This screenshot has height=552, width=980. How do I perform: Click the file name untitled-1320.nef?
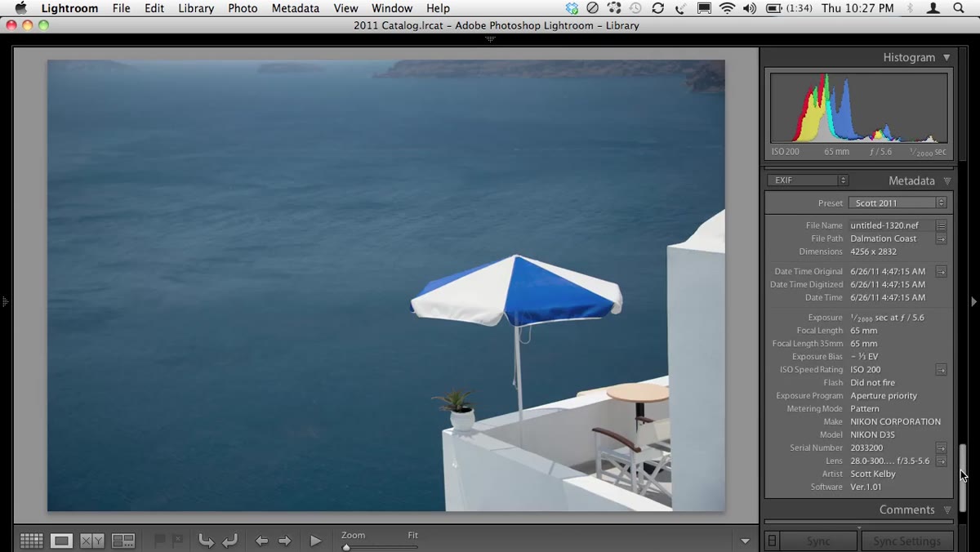(884, 225)
